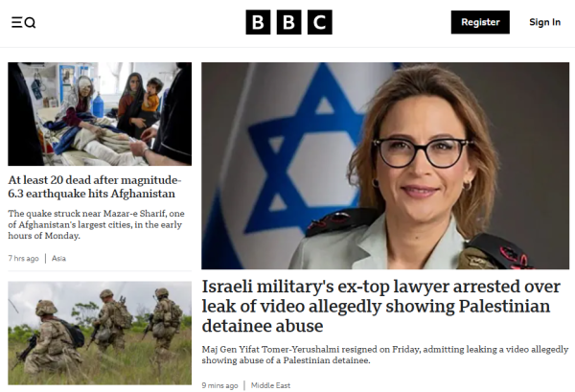Click the BBC logo
Image resolution: width=575 pixels, height=392 pixels.
[289, 22]
